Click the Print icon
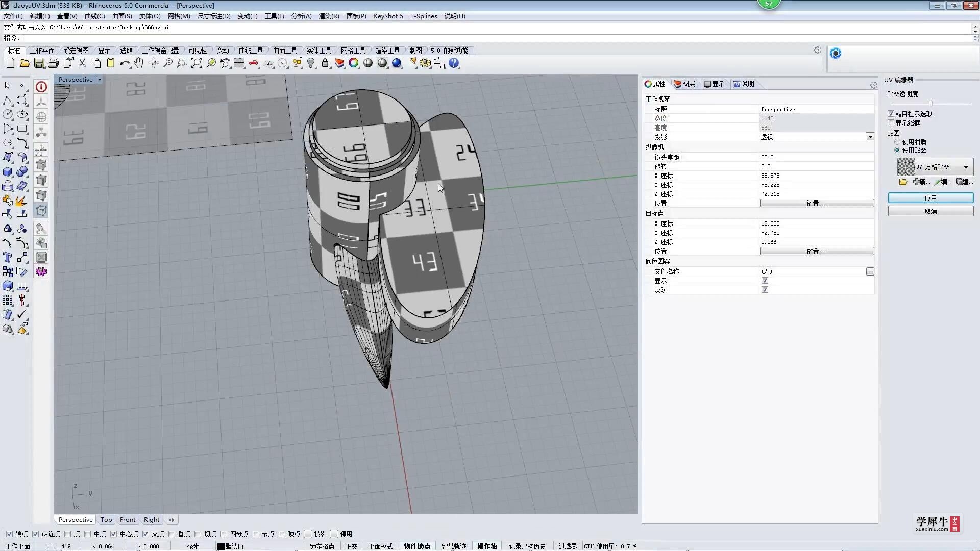 (54, 63)
